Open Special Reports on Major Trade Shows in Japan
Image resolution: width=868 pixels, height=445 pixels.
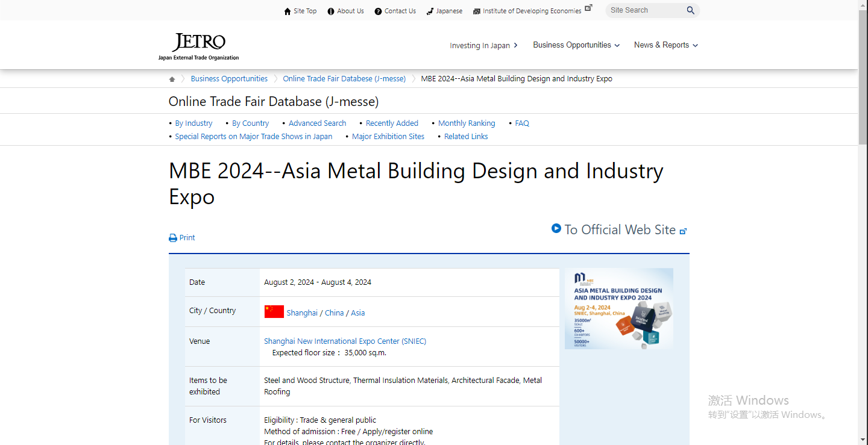[254, 137]
